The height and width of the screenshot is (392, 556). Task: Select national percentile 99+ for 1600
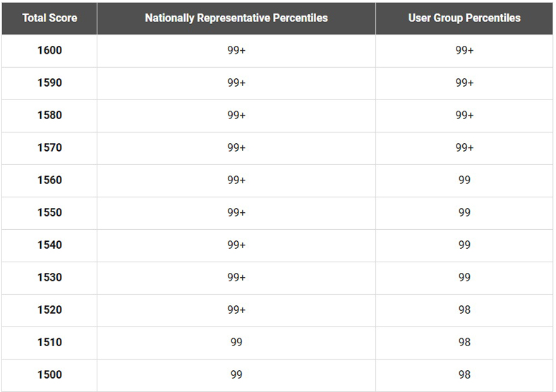tap(236, 50)
